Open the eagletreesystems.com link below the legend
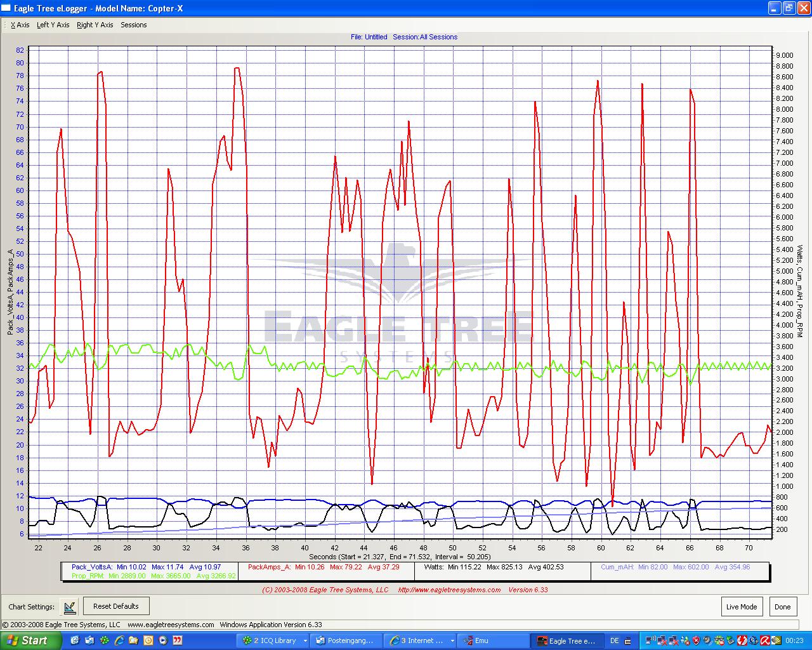Image resolution: width=812 pixels, height=650 pixels. point(449,590)
